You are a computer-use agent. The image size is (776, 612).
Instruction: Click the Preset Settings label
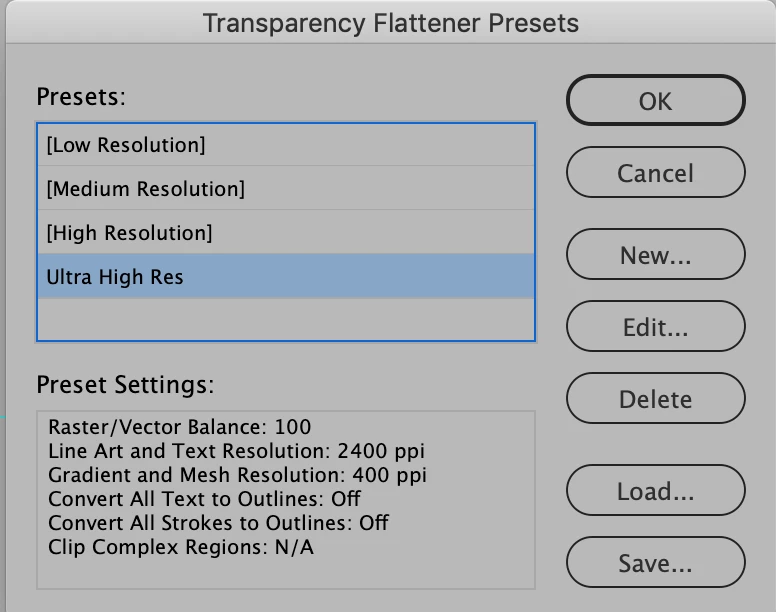(x=125, y=385)
